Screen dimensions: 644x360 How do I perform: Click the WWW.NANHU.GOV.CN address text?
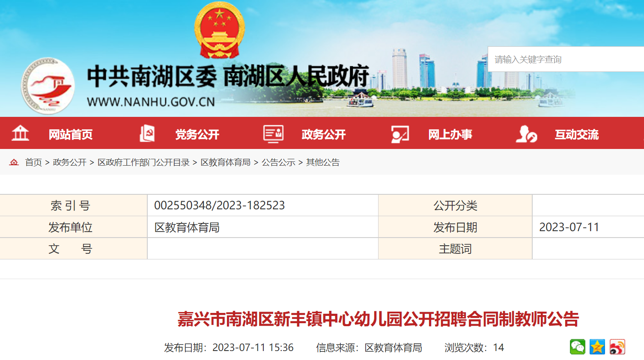tap(151, 102)
